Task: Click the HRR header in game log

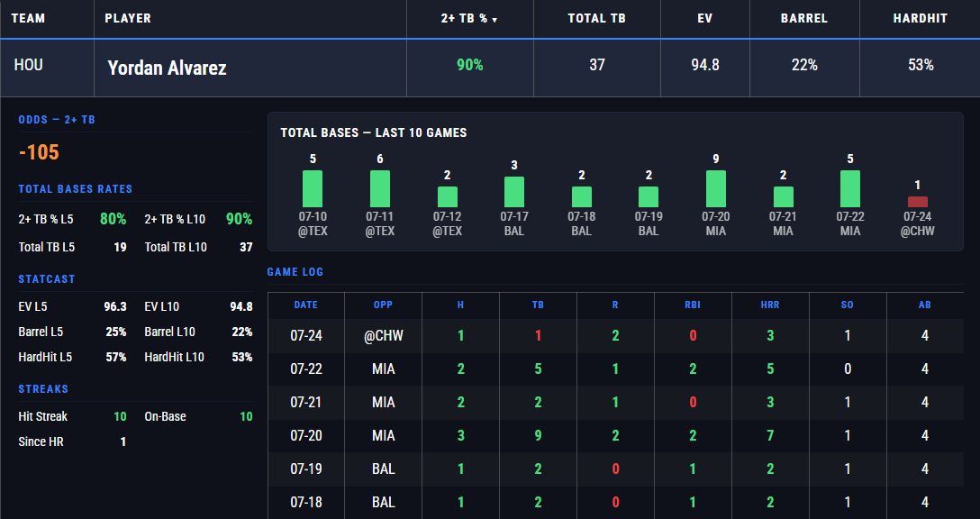Action: 770,305
